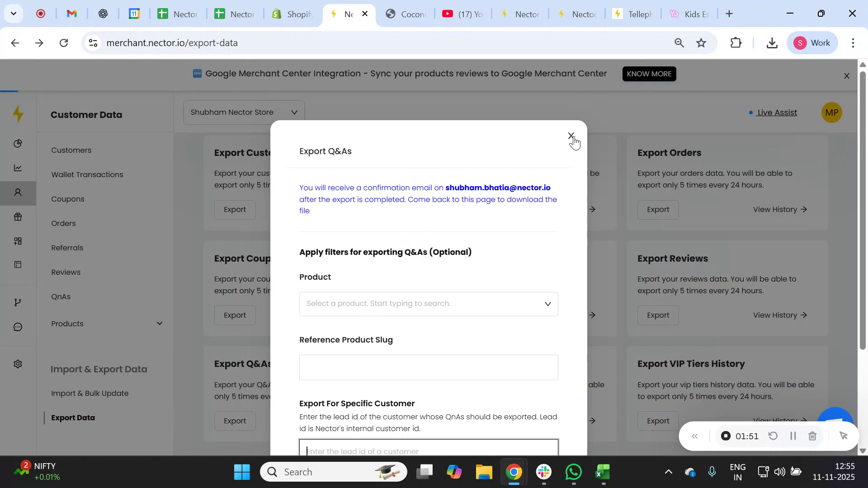The height and width of the screenshot is (488, 868).
Task: Stop the recording timer
Action: pos(726,436)
